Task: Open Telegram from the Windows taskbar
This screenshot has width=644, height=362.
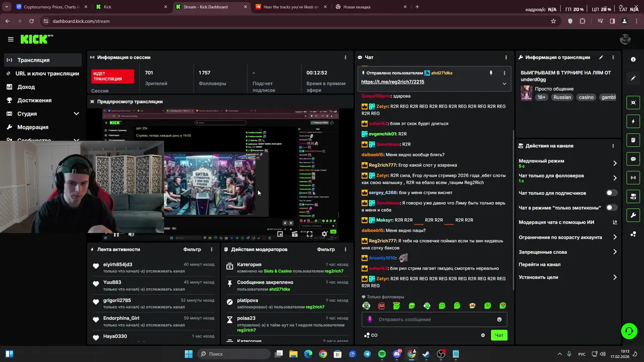Action: (x=367, y=354)
